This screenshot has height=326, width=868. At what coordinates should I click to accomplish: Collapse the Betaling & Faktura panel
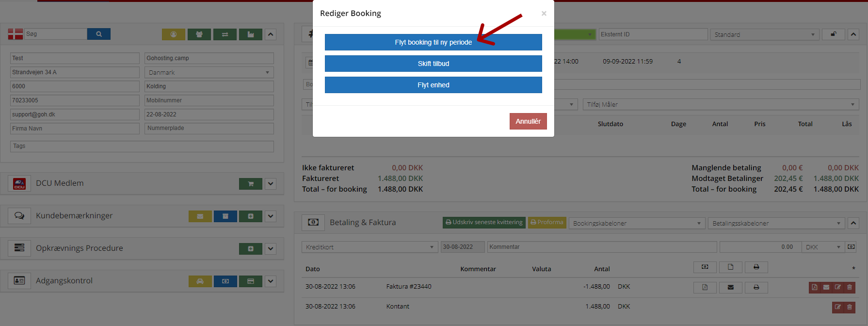(853, 223)
